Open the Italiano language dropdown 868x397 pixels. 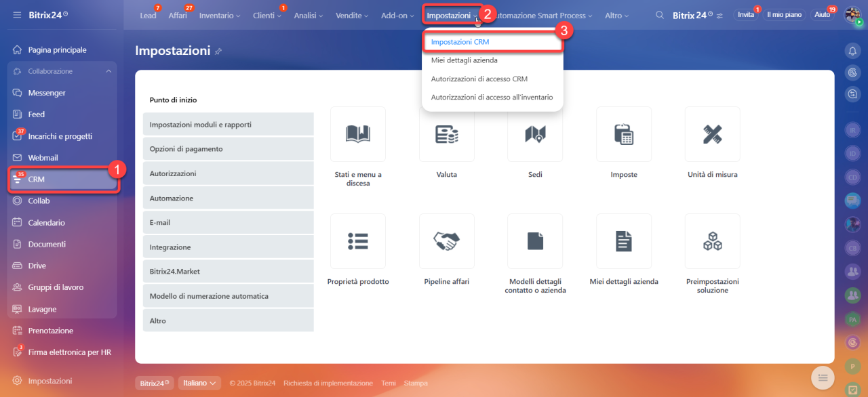199,383
